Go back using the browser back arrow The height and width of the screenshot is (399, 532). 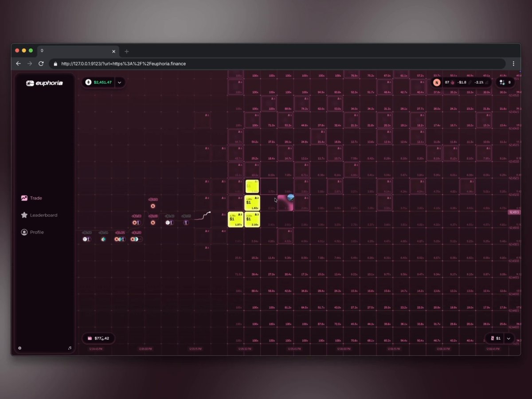(x=19, y=63)
